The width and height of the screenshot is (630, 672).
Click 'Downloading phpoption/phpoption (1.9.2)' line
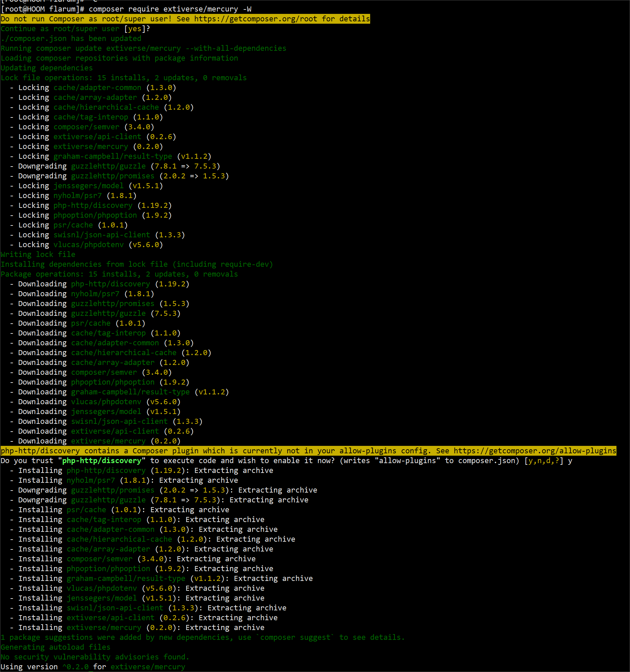pyautogui.click(x=99, y=382)
